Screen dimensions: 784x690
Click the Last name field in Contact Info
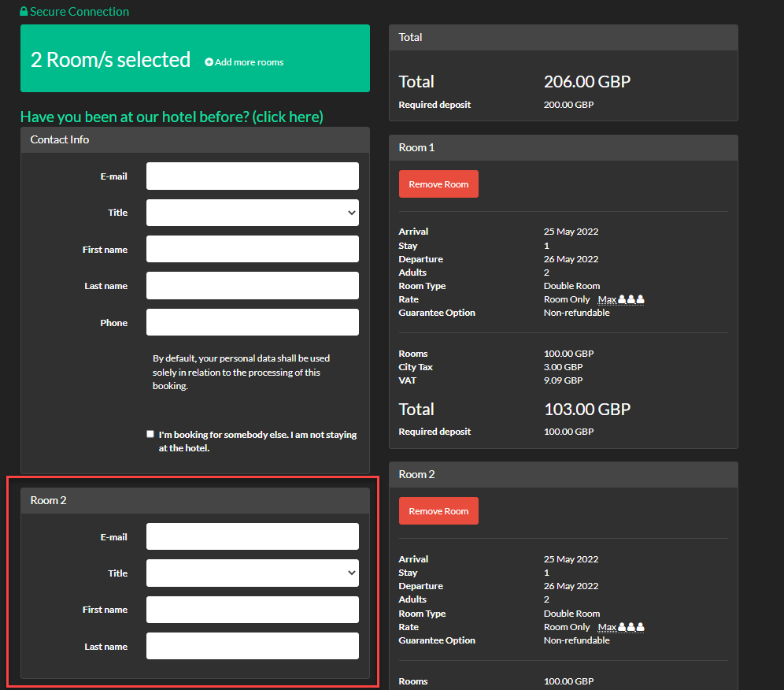click(252, 285)
